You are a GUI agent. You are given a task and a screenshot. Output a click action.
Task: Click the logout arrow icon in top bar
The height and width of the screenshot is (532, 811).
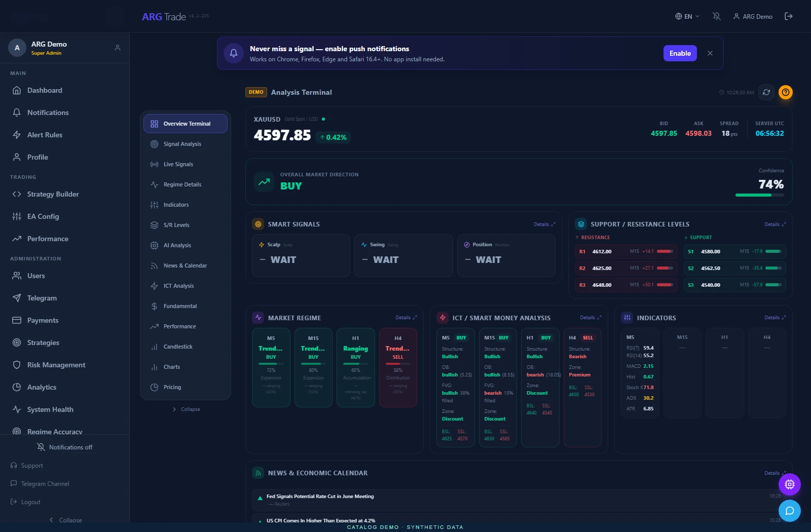pyautogui.click(x=789, y=16)
